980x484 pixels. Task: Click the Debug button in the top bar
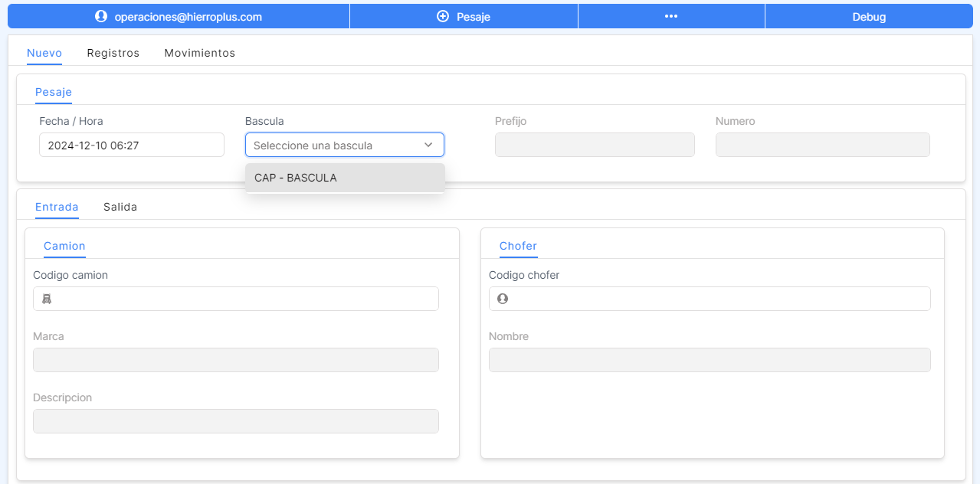(x=869, y=16)
